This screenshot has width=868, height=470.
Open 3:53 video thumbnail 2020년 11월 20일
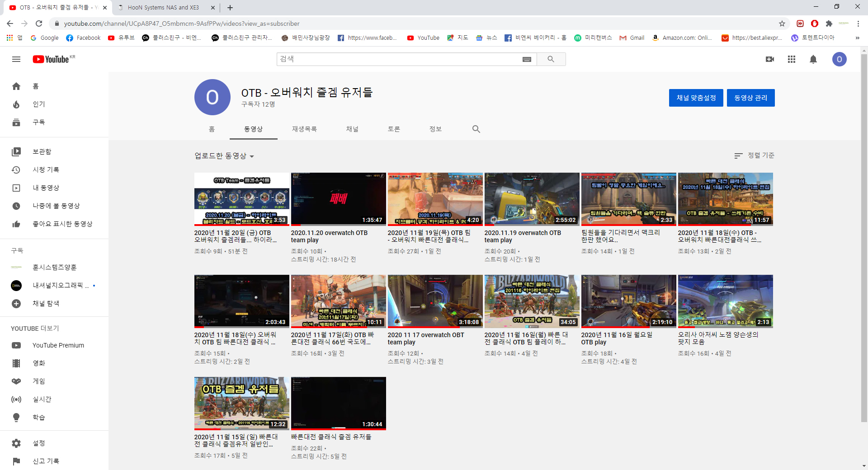[242, 199]
